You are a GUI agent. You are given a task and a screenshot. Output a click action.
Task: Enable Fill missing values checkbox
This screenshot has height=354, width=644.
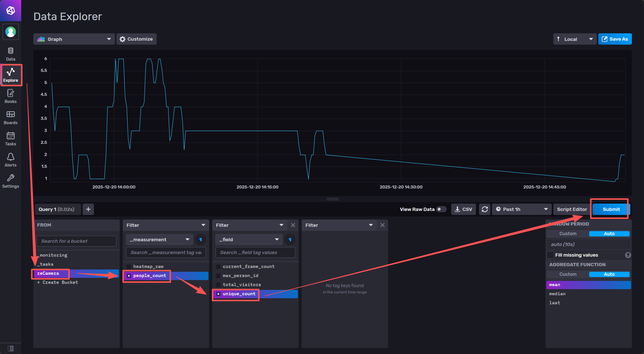point(550,255)
